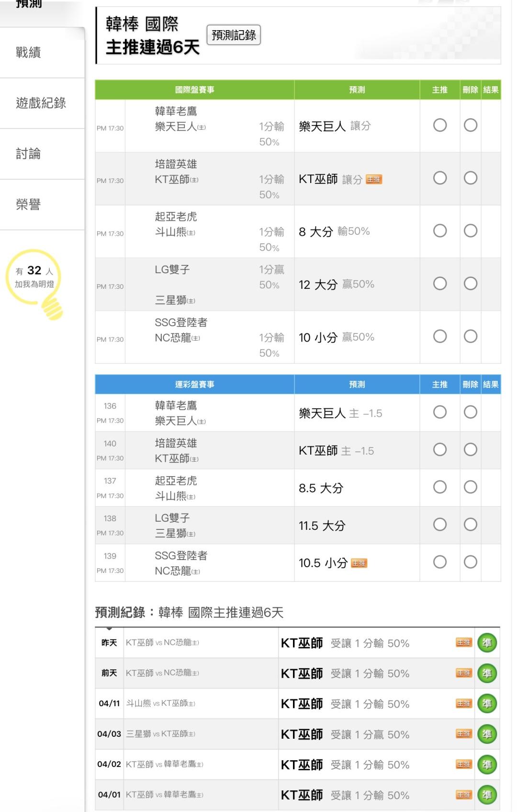Click the 國際盤賽事 table header
Viewport: 517px width, 812px height.
click(194, 90)
